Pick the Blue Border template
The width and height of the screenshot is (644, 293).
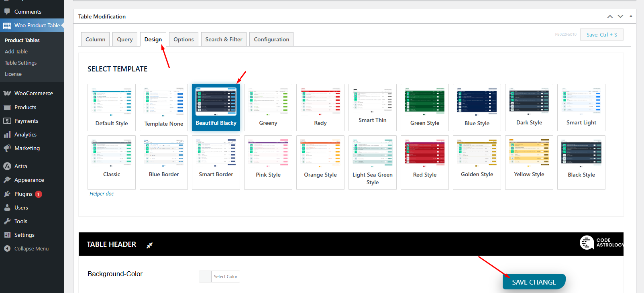coord(164,163)
